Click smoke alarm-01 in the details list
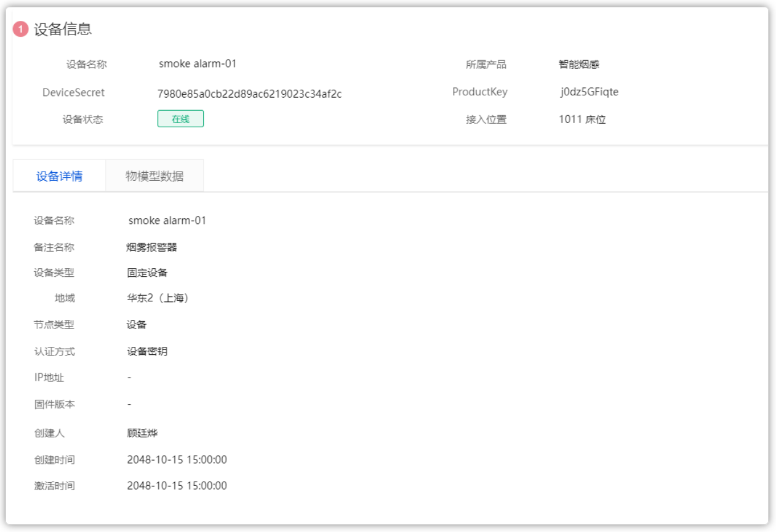The width and height of the screenshot is (776, 532). point(167,220)
